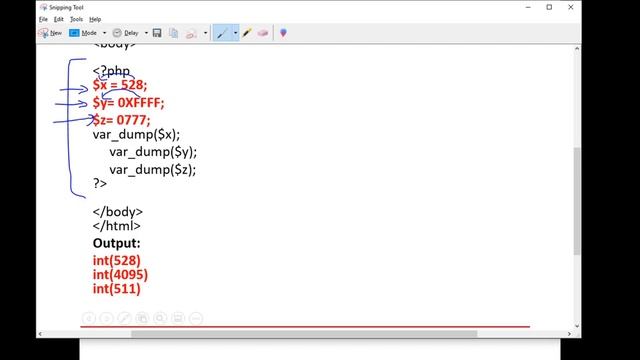Click the Snipping Tool title bar icon
The width and height of the screenshot is (640, 360).
click(43, 7)
